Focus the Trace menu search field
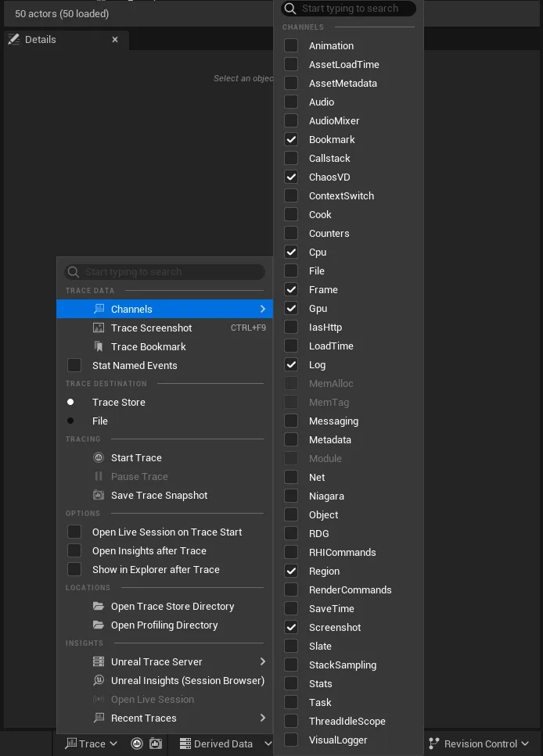 point(164,272)
